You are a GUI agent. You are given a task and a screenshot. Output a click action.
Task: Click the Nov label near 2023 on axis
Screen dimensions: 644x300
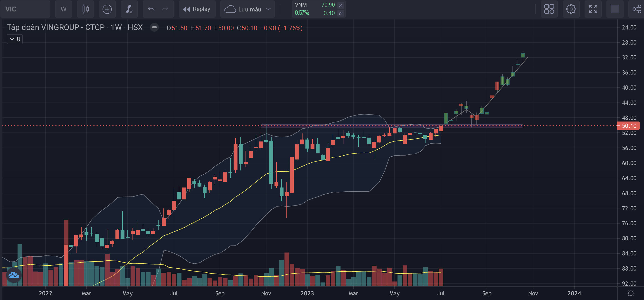click(x=266, y=293)
